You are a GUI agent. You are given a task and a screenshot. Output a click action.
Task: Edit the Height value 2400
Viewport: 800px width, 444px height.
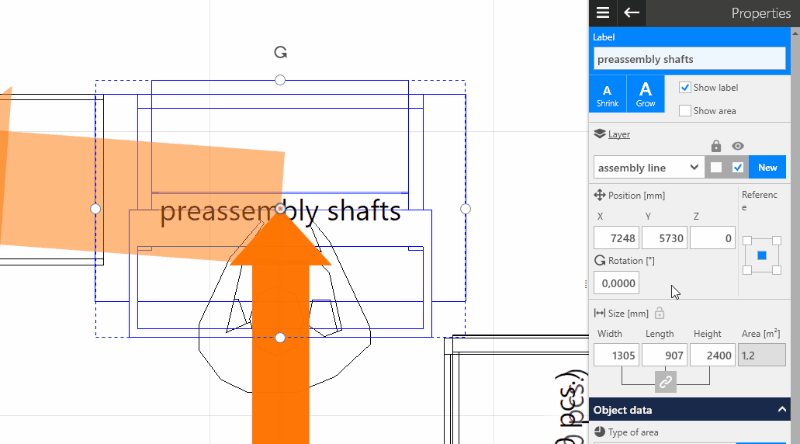pyautogui.click(x=712, y=355)
